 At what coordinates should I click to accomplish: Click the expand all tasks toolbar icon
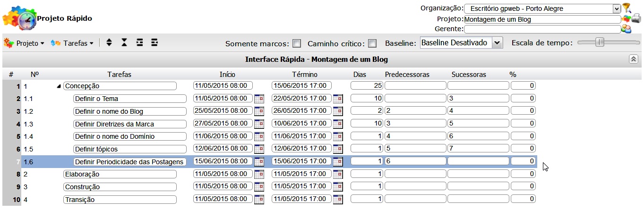point(109,43)
